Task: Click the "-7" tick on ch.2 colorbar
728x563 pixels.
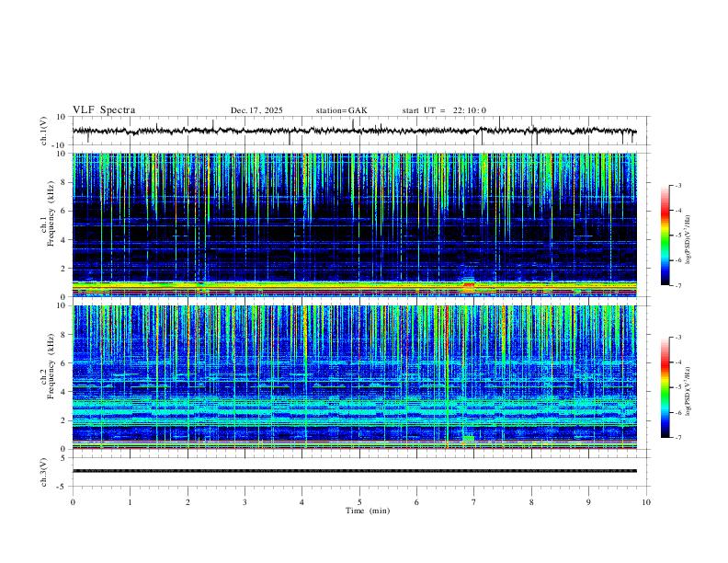Action: point(677,437)
